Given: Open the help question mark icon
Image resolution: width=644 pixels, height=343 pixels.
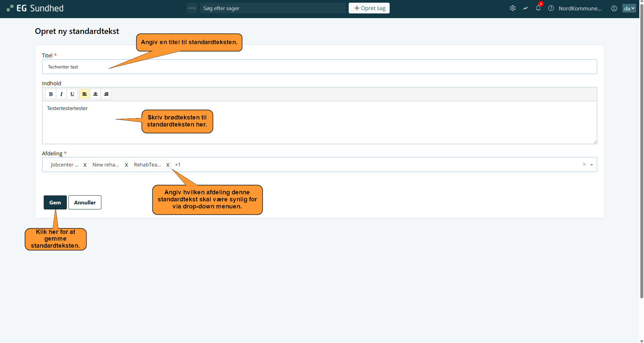Looking at the screenshot, I should pos(551,8).
